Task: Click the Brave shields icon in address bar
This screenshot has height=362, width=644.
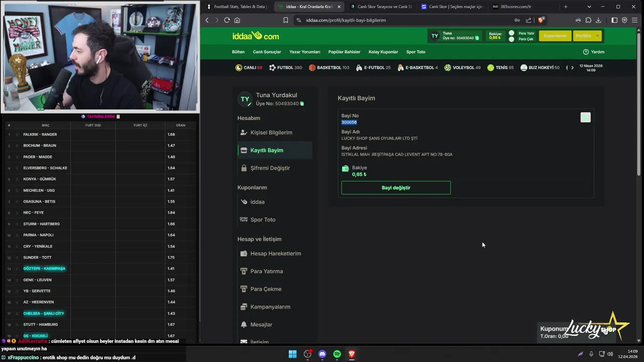Action: (x=541, y=20)
